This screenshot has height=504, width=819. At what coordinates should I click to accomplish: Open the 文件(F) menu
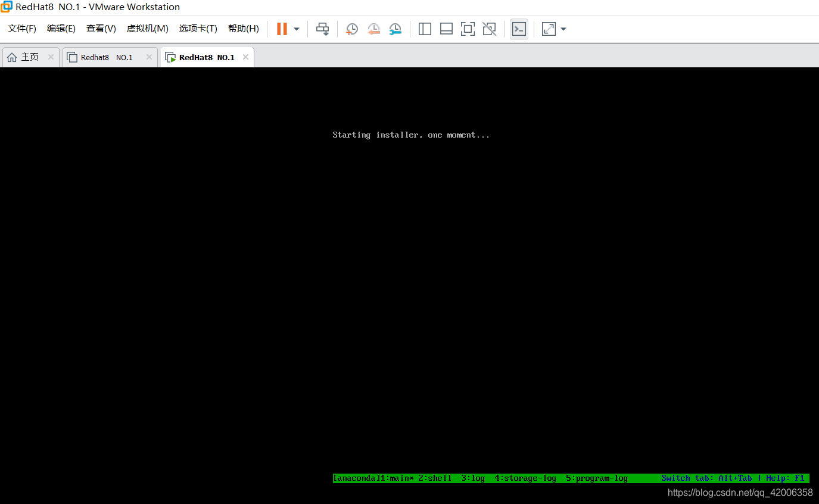(22, 29)
